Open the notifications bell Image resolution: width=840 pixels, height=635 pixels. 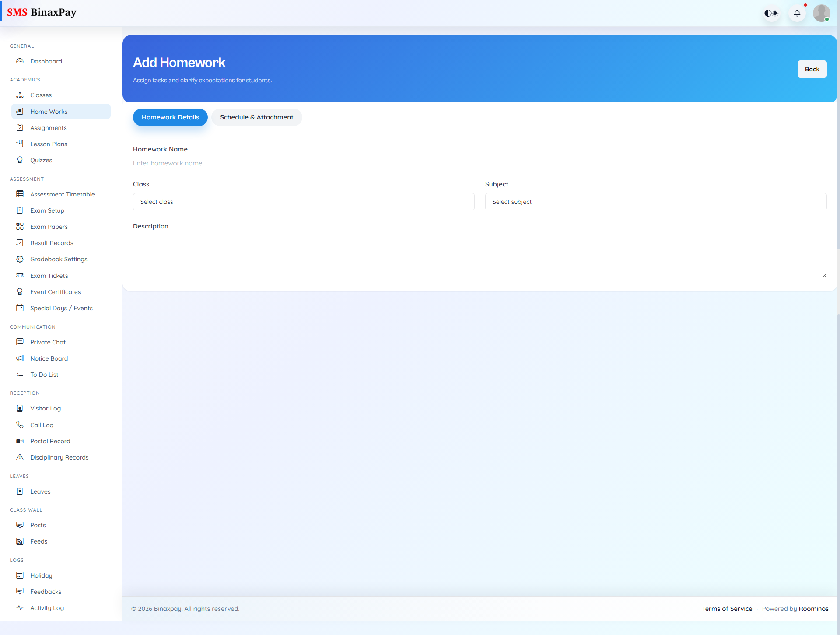click(797, 13)
